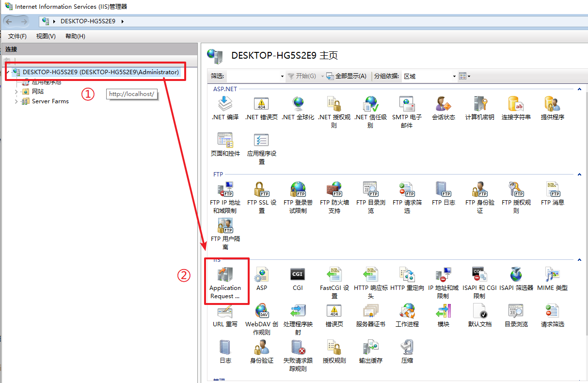Image resolution: width=588 pixels, height=383 pixels.
Task: Open FTP 请求筛选 feature
Action: pyautogui.click(x=407, y=197)
